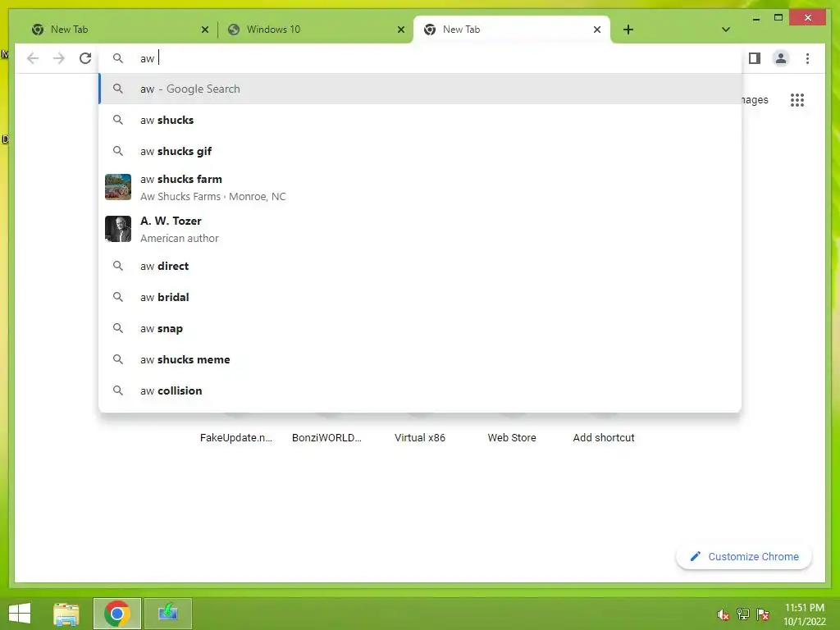Select the 'A. W. Tozer' suggestion
The image size is (840, 630).
tap(421, 230)
